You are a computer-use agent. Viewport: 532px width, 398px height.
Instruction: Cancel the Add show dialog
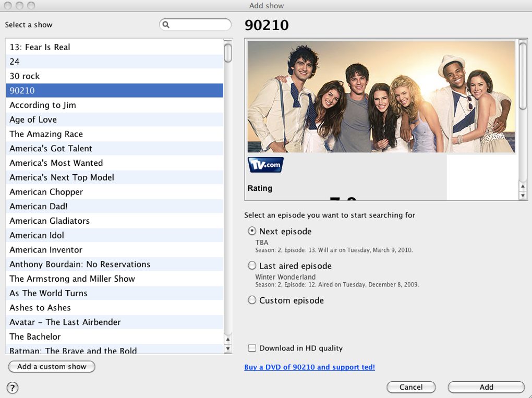point(411,387)
